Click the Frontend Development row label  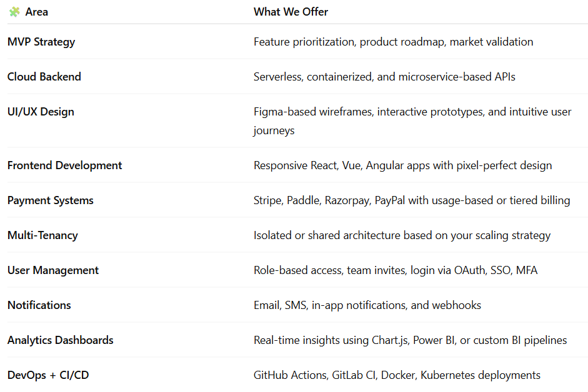[65, 165]
